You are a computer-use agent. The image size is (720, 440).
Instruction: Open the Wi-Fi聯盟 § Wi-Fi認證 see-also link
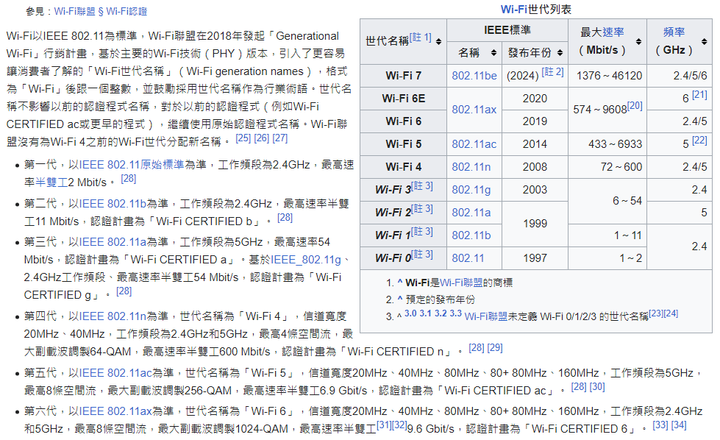point(100,11)
